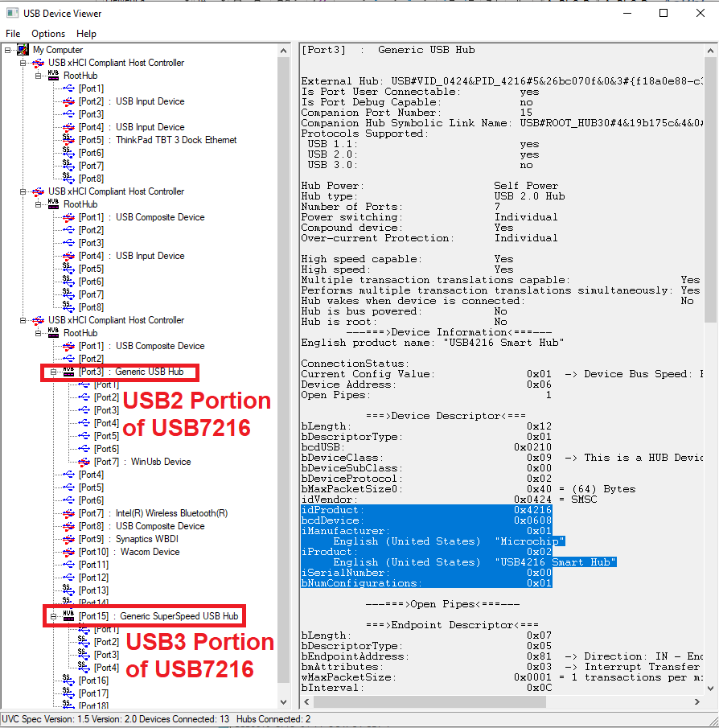This screenshot has width=719, height=728.
Task: Click the Port13 SuperSpeed port icon
Action: pyautogui.click(x=68, y=590)
